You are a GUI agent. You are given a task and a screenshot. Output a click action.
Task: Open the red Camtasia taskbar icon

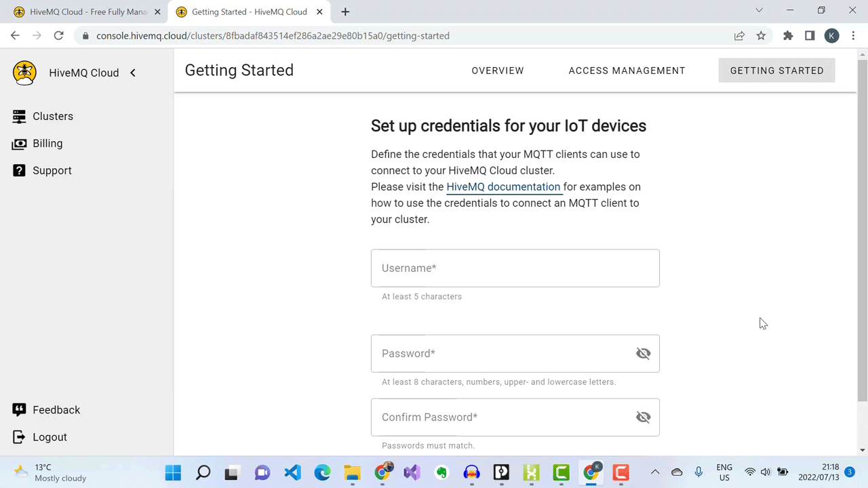(x=620, y=472)
